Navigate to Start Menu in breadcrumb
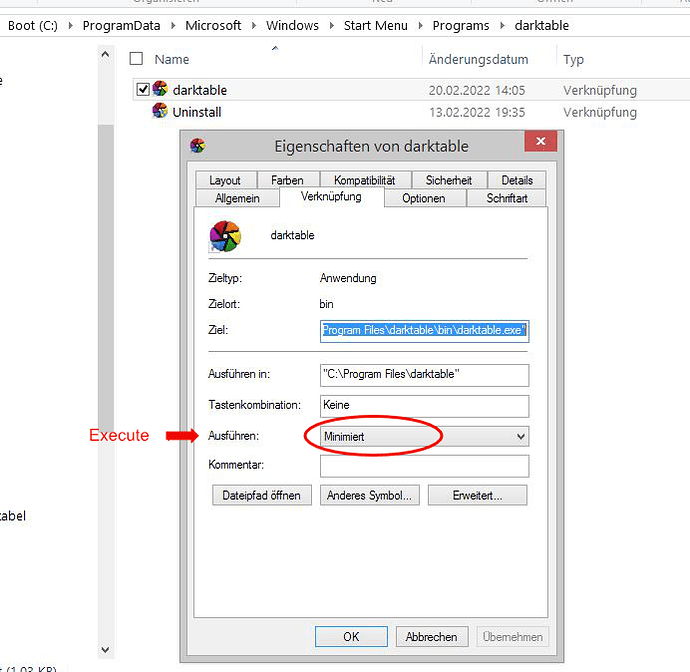This screenshot has height=672, width=690. click(x=376, y=26)
